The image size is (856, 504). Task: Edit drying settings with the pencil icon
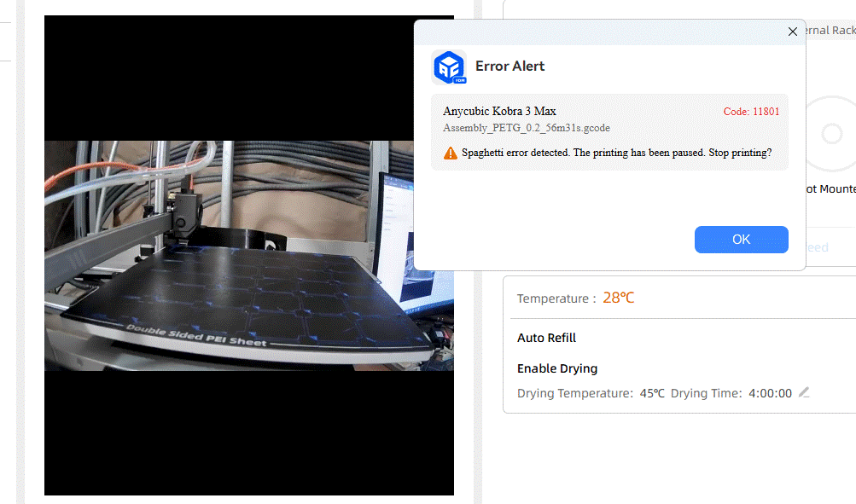pos(804,392)
